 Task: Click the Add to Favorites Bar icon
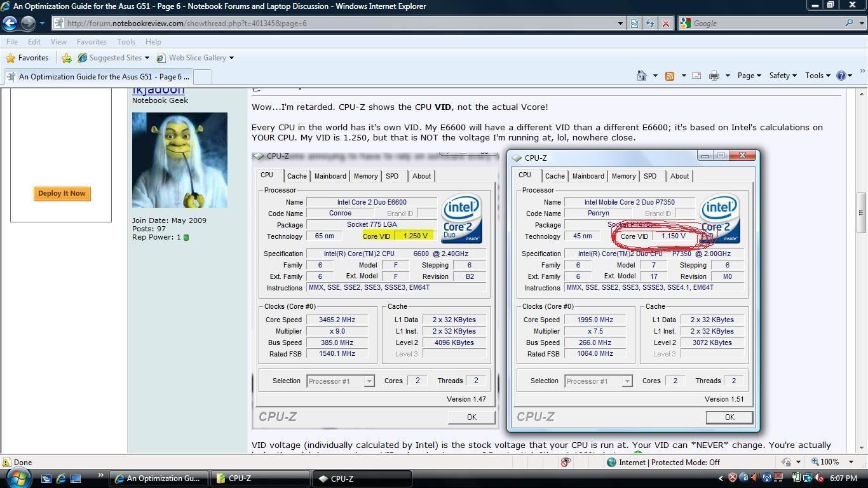tap(66, 58)
